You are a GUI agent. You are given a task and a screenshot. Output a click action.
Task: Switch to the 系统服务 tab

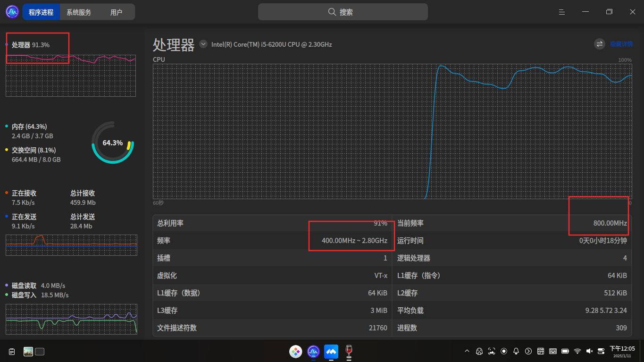coord(79,12)
